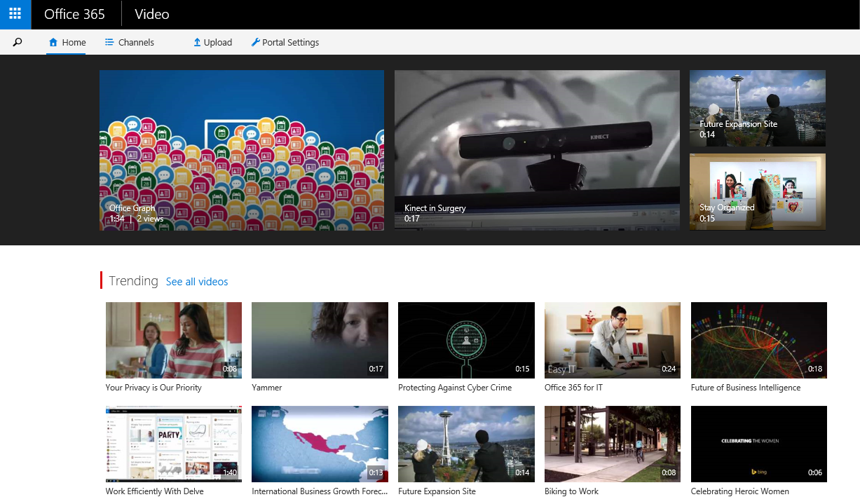
Task: Play the Kinect in Surgery video
Action: pyautogui.click(x=536, y=150)
